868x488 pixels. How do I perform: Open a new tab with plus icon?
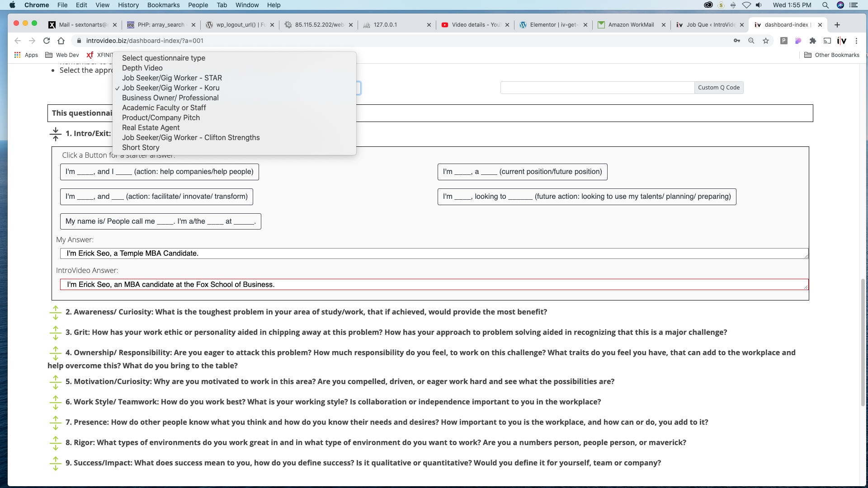coord(837,25)
